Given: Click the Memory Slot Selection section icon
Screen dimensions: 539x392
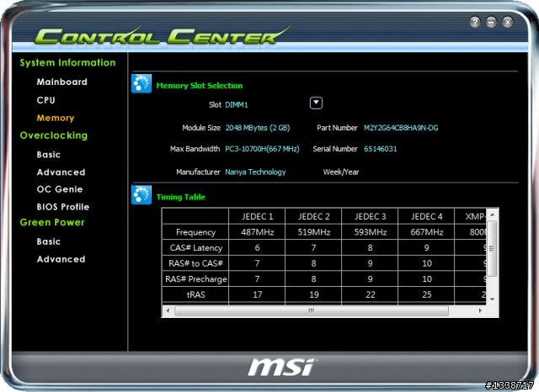Looking at the screenshot, I should [141, 83].
